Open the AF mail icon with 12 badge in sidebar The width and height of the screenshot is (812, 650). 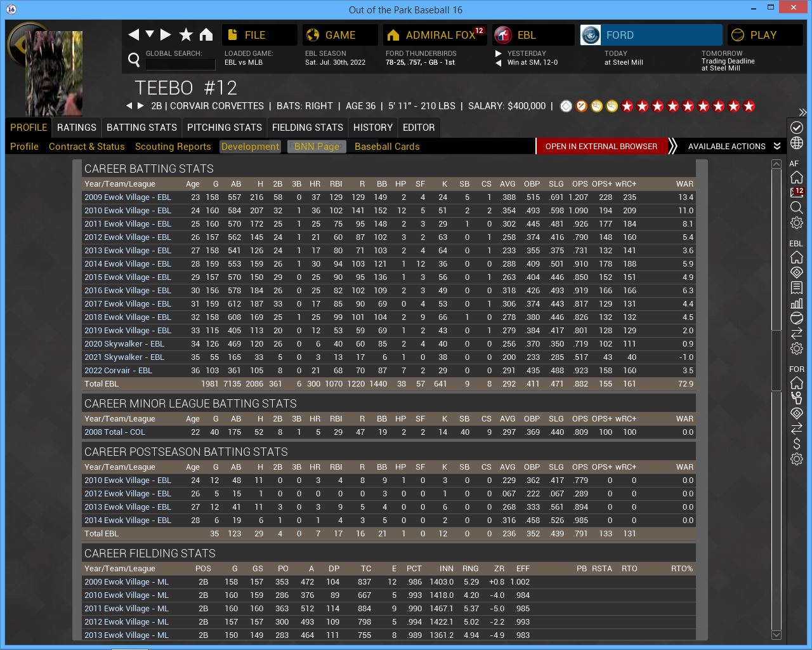(797, 192)
